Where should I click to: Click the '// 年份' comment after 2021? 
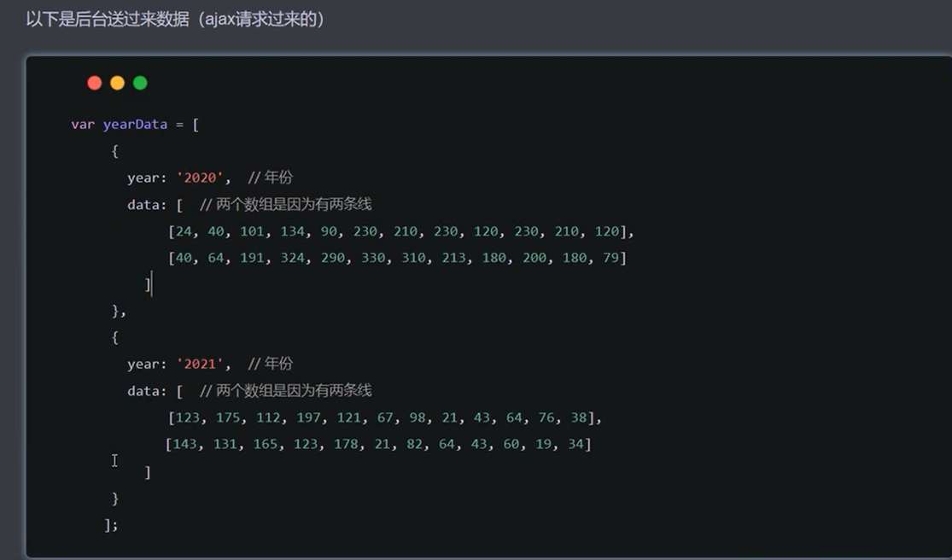pos(270,364)
